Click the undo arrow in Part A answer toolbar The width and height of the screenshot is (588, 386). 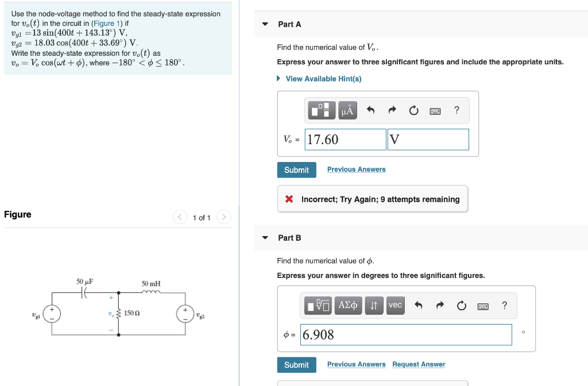pos(370,110)
